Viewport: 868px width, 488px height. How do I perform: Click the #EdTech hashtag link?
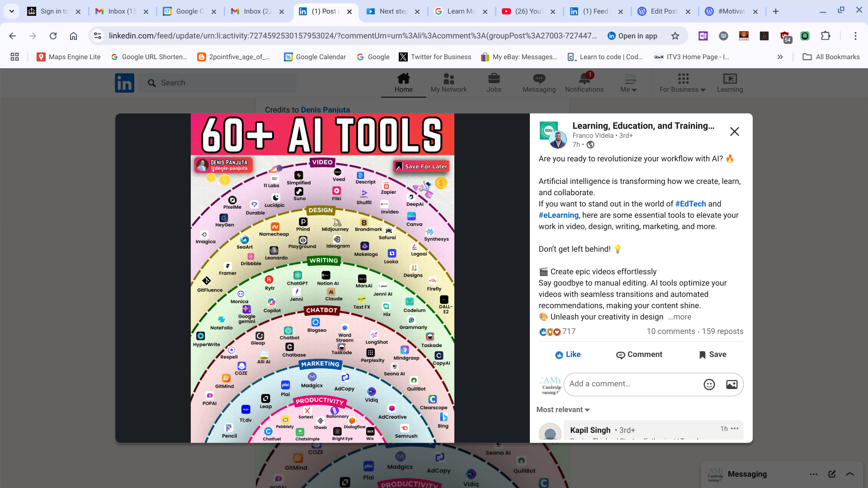(690, 204)
